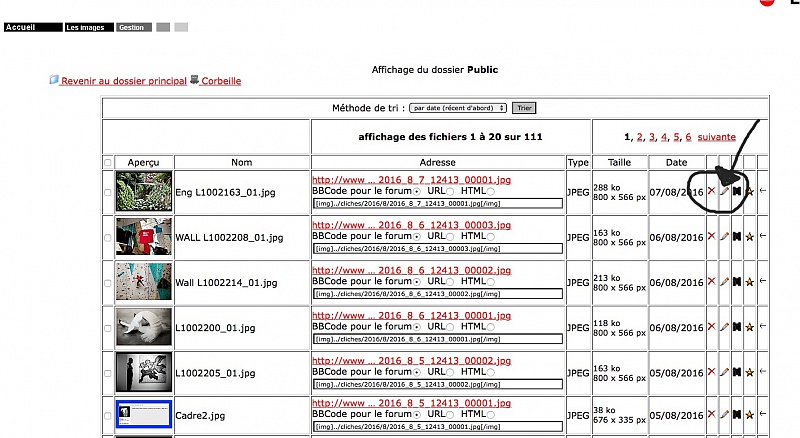Click the Wall L1002214_01.jpg thumbnail preview

click(x=144, y=282)
